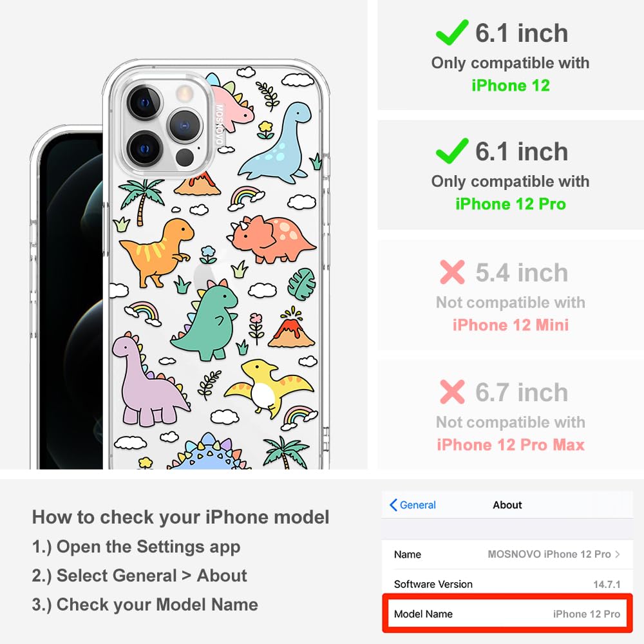The width and height of the screenshot is (644, 644).
Task: Click the orange triceratops illustration
Action: pos(272,239)
